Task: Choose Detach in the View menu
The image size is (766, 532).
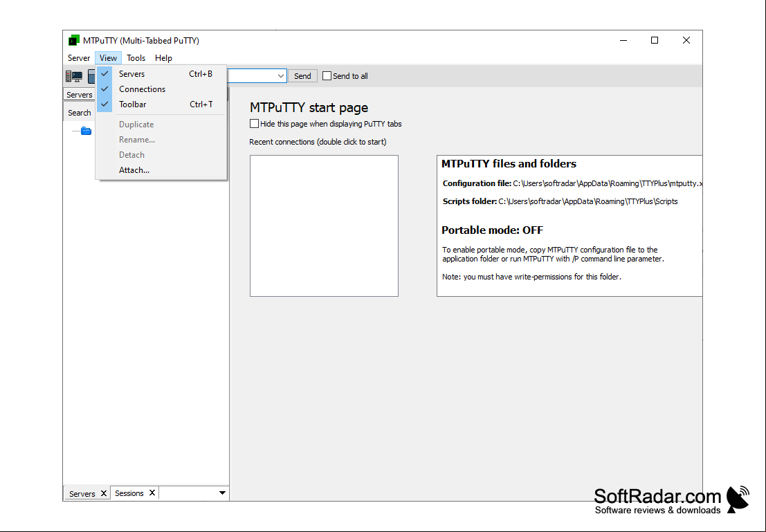Action: [x=161, y=154]
